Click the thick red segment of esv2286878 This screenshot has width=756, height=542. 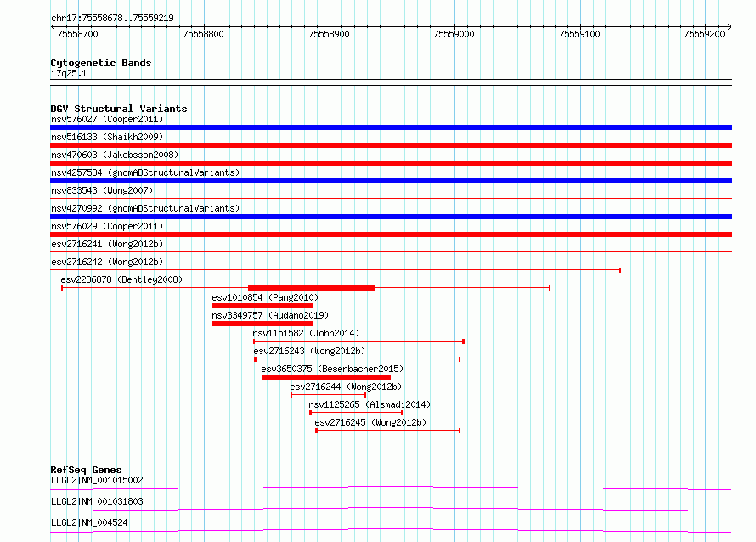click(312, 288)
